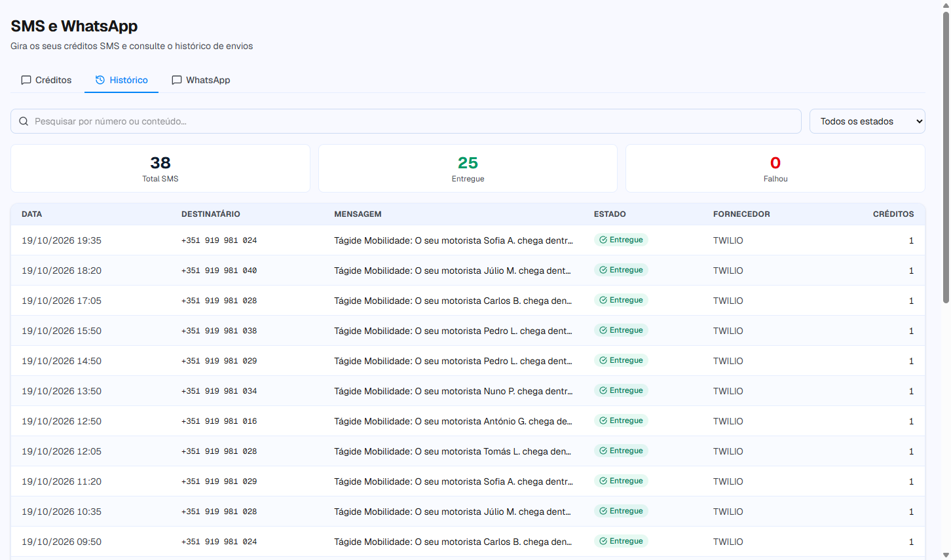
Task: Click recipient +351 919 981 016
Action: coord(219,421)
